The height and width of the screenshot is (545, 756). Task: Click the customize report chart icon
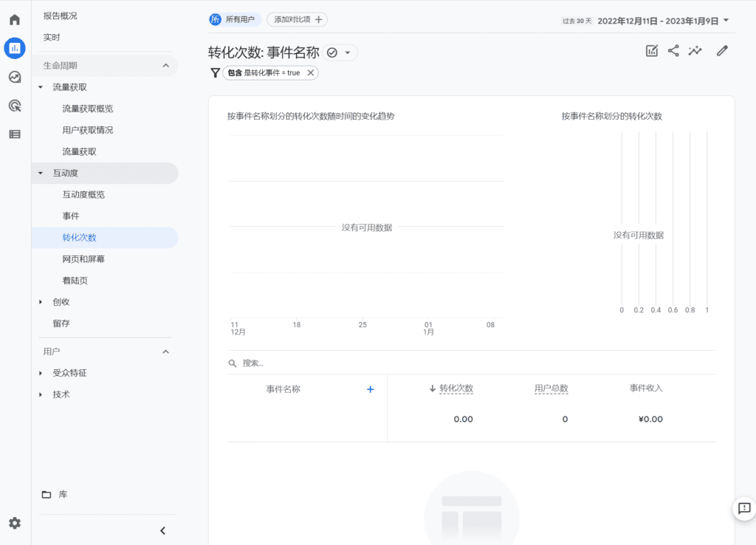pos(652,51)
